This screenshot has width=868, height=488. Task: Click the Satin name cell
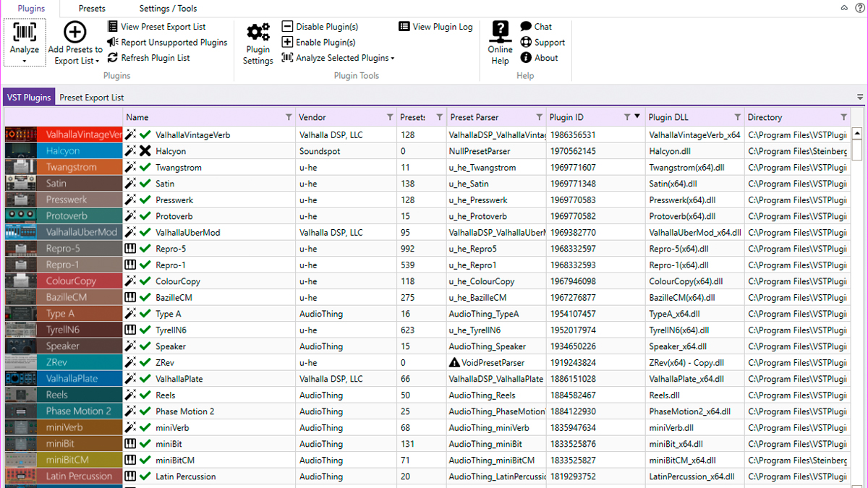pyautogui.click(x=209, y=184)
